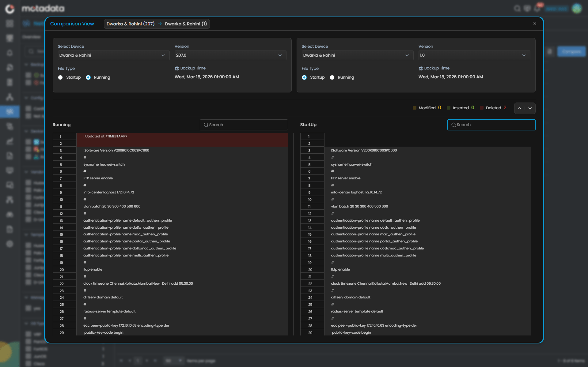
Task: Click the arrow between breadcrumb device names
Action: tap(160, 24)
